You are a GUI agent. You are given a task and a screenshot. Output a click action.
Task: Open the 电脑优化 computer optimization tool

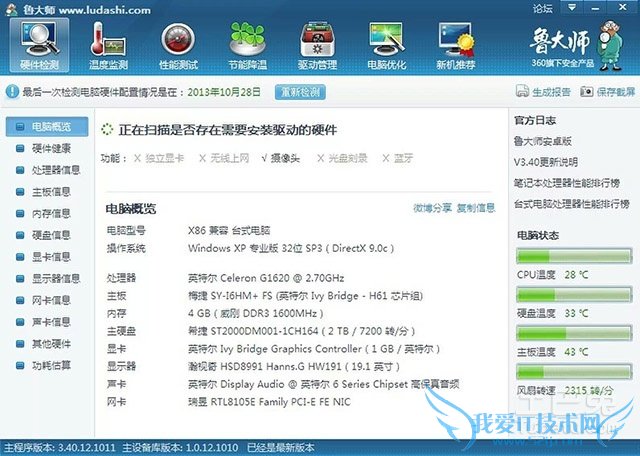[387, 46]
